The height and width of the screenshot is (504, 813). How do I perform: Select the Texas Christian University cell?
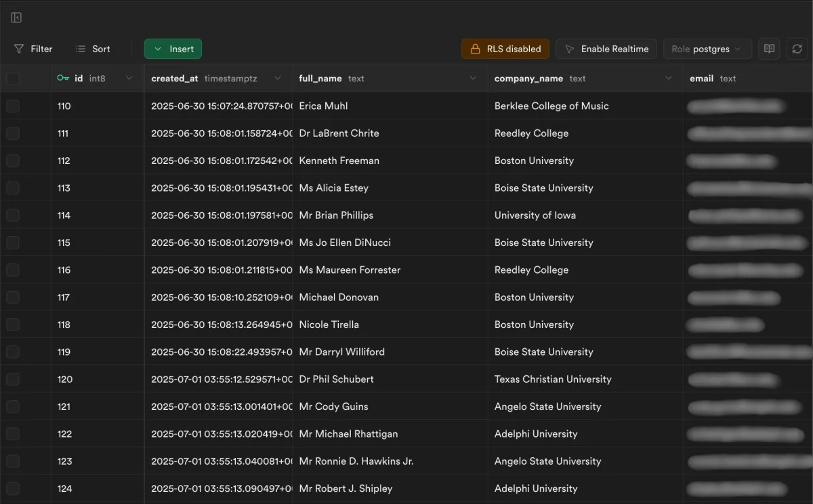pos(553,379)
